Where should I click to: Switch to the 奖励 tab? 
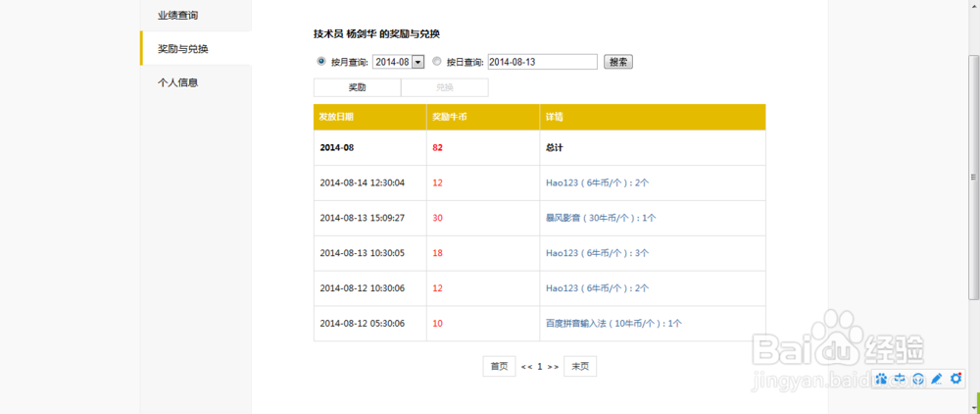(x=357, y=87)
